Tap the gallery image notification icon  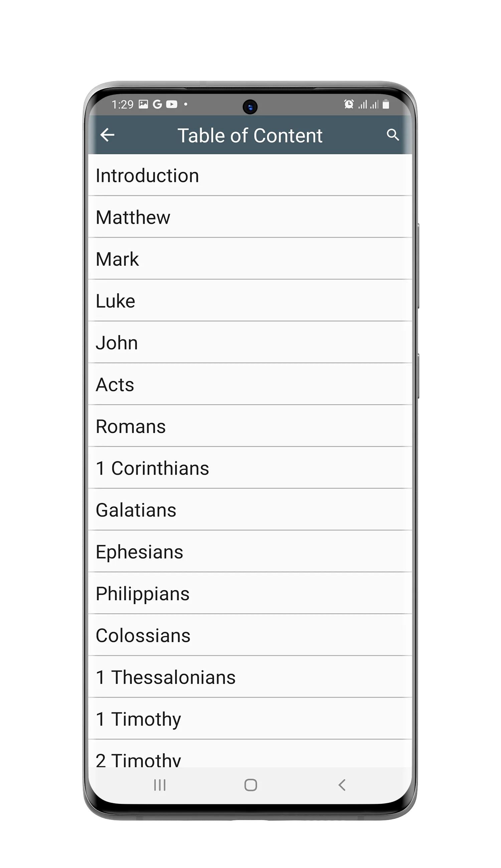(143, 104)
